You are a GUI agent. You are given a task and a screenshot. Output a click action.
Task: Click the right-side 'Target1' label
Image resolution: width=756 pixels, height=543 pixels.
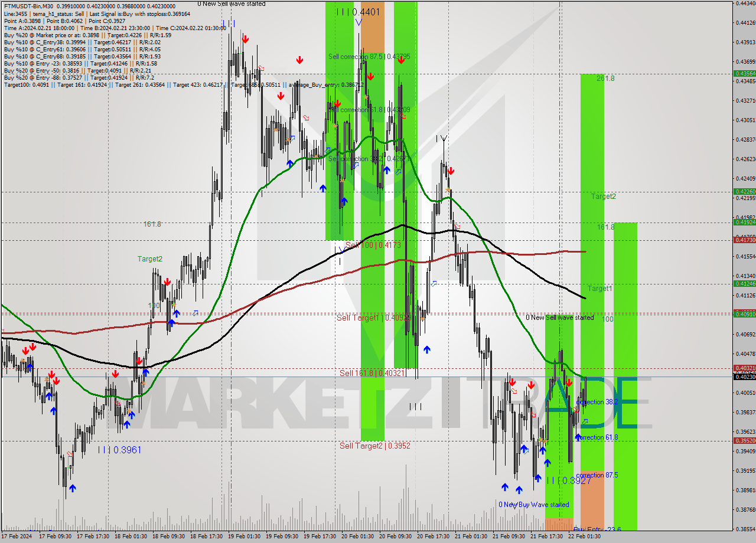coord(600,288)
